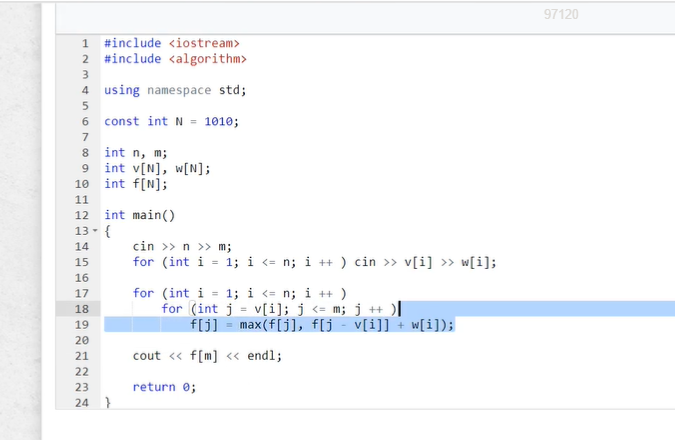Collapse the code fold arrow at line 13
Image resolution: width=675 pixels, height=440 pixels.
coord(95,230)
